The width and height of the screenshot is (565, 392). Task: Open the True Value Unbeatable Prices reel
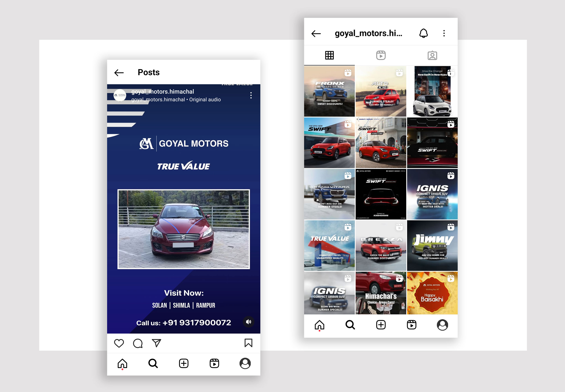pyautogui.click(x=329, y=246)
